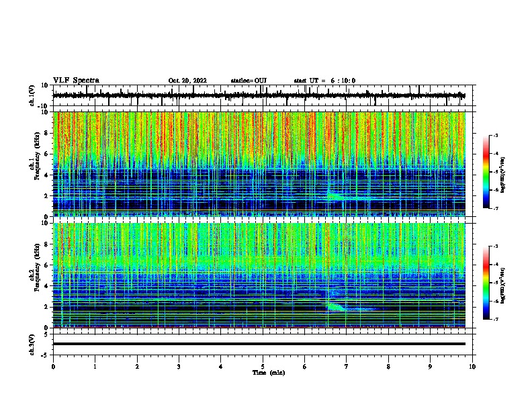Click the ch.2 spectrogram color bar

coord(486,283)
